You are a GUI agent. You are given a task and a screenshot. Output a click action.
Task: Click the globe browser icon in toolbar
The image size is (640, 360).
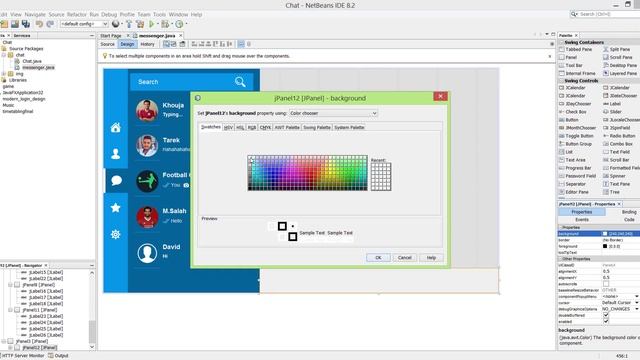[116, 24]
